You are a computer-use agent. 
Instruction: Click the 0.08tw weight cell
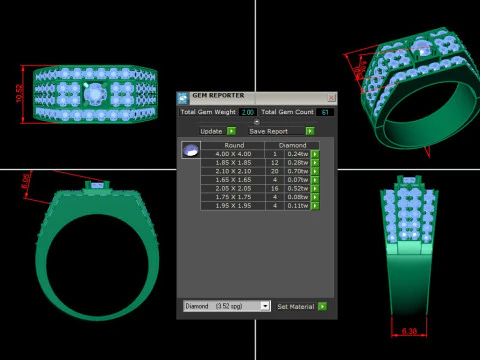click(297, 197)
